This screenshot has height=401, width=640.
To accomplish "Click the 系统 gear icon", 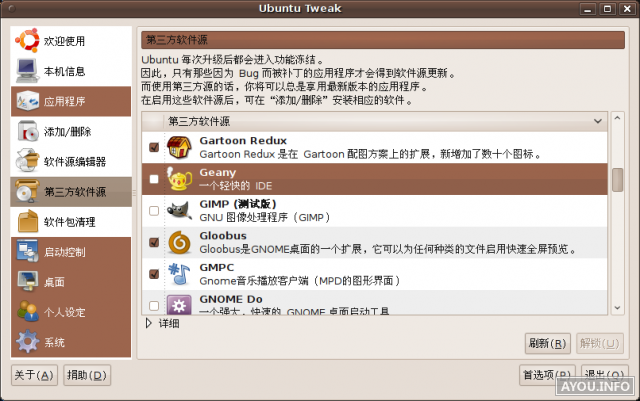I will pyautogui.click(x=27, y=342).
